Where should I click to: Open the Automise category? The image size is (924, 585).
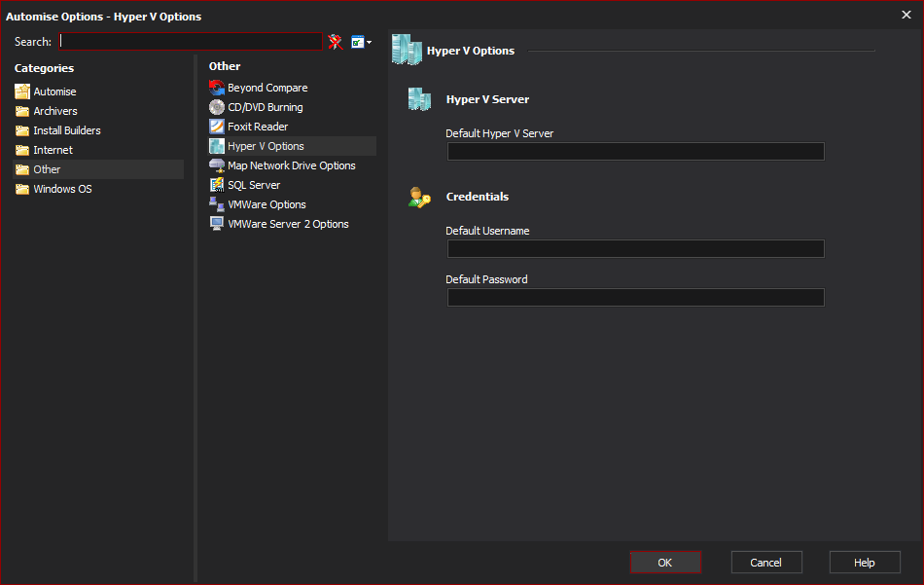click(x=54, y=91)
